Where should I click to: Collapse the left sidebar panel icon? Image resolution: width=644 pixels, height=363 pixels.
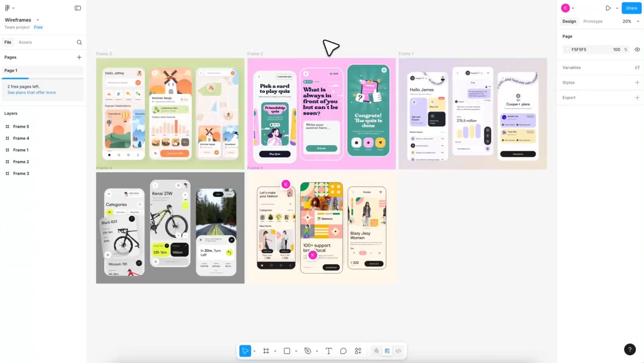tap(77, 8)
